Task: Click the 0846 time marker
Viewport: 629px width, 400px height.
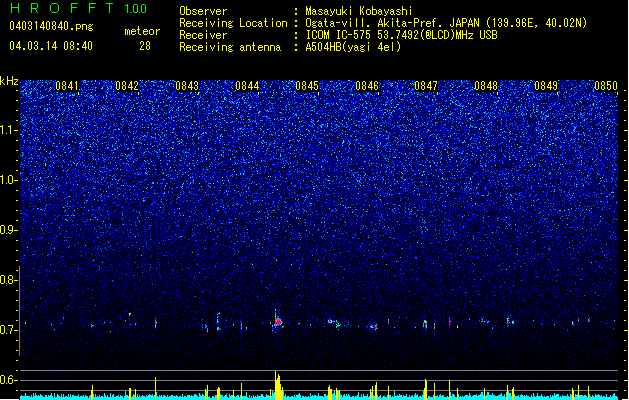Action: coord(367,86)
